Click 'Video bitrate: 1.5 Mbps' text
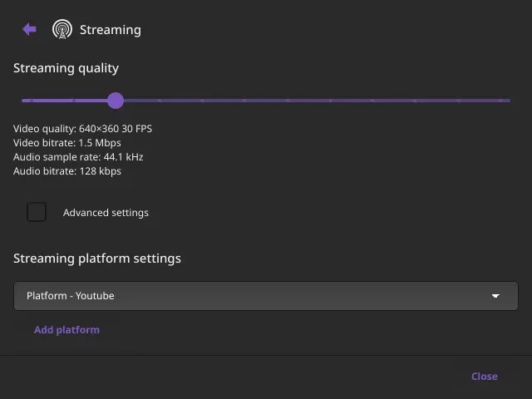 66,143
